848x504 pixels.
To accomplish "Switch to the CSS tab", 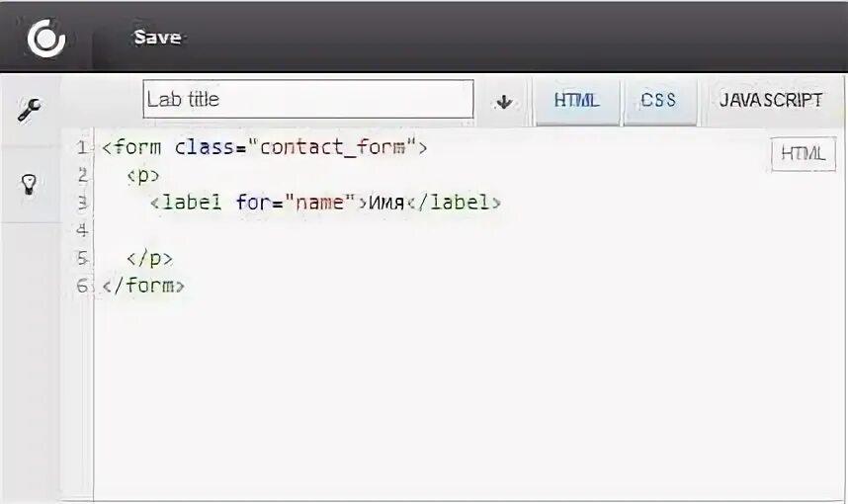I will (x=658, y=101).
